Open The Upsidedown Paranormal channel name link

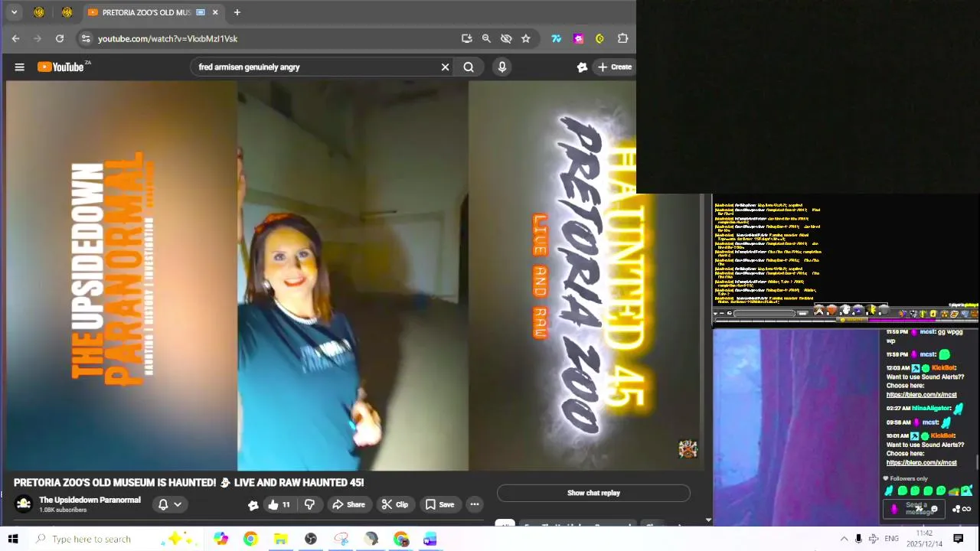pos(90,500)
